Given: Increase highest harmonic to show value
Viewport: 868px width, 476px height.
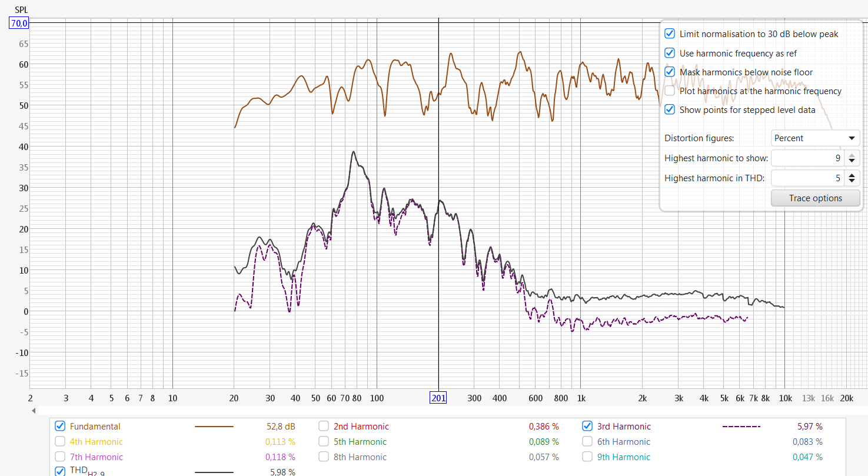Looking at the screenshot, I should coord(852,155).
